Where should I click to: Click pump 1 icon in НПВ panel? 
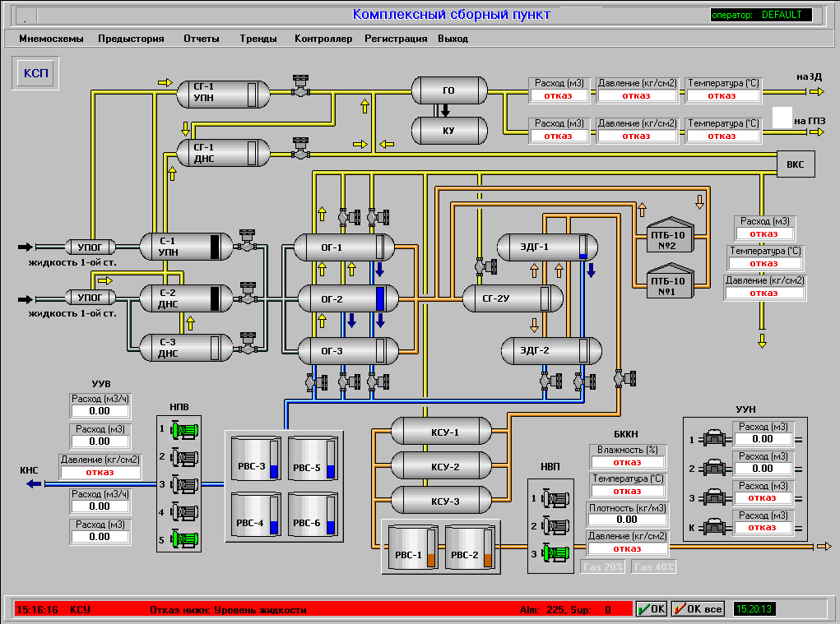tap(183, 430)
